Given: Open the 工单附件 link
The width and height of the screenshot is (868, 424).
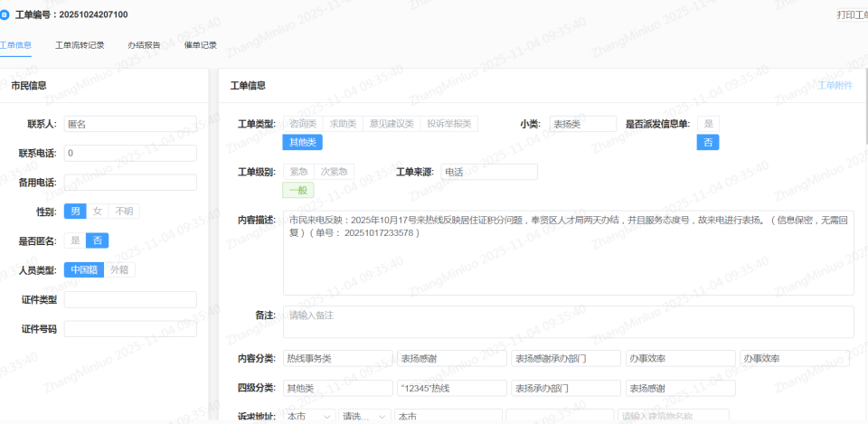Looking at the screenshot, I should click(x=835, y=85).
